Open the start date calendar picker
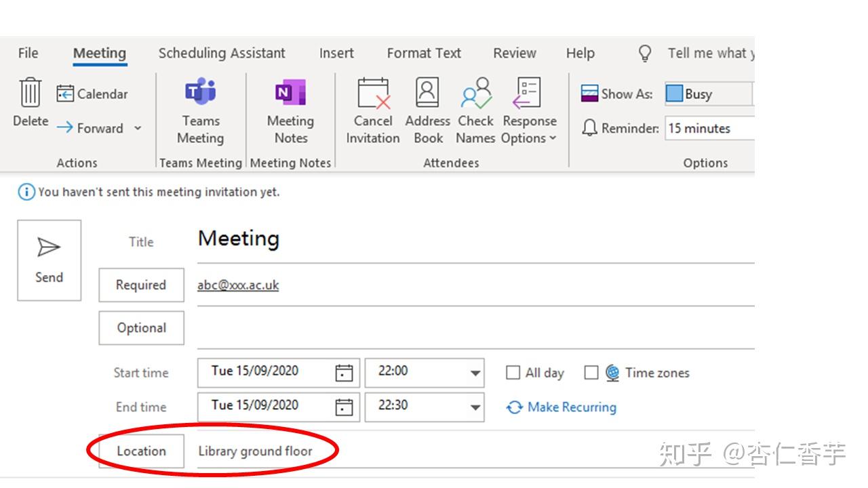Viewport: 868px width, 488px height. 344,373
